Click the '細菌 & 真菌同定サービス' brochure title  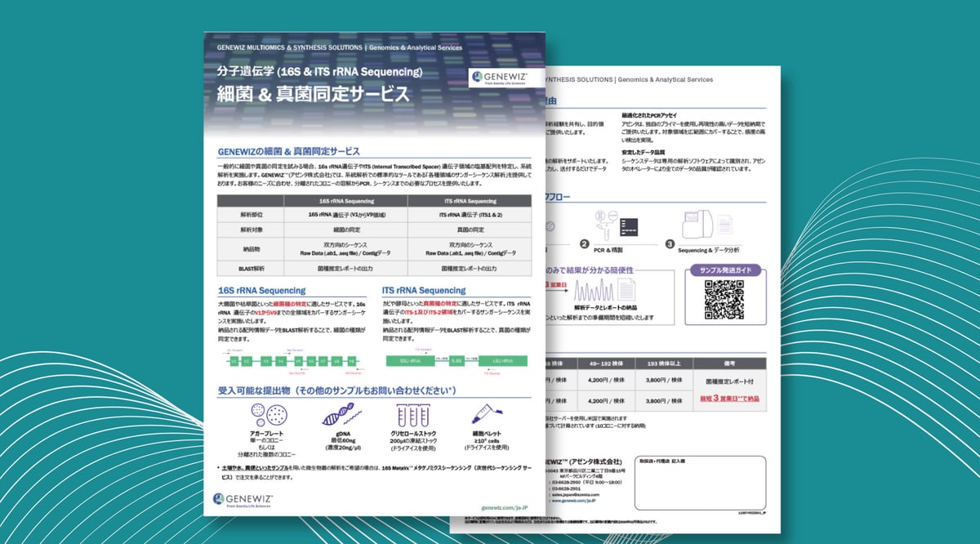313,94
